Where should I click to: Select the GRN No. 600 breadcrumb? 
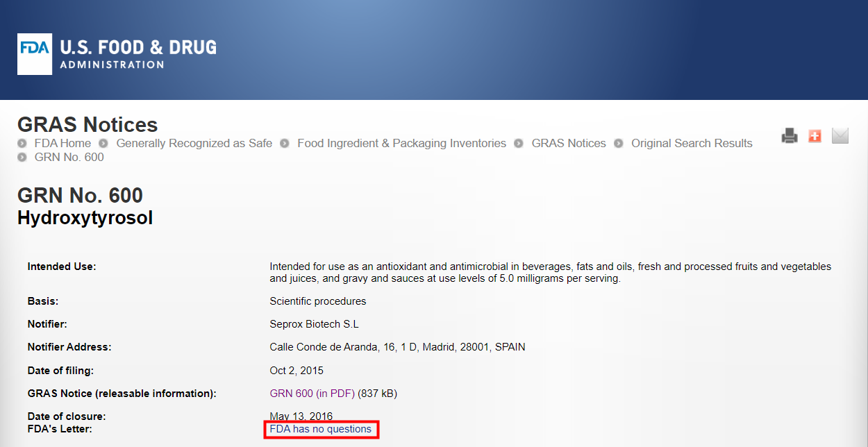[x=69, y=158]
